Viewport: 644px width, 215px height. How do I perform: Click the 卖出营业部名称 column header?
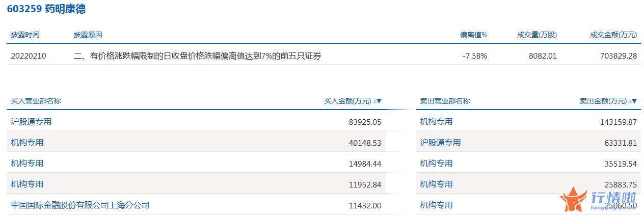(x=445, y=101)
